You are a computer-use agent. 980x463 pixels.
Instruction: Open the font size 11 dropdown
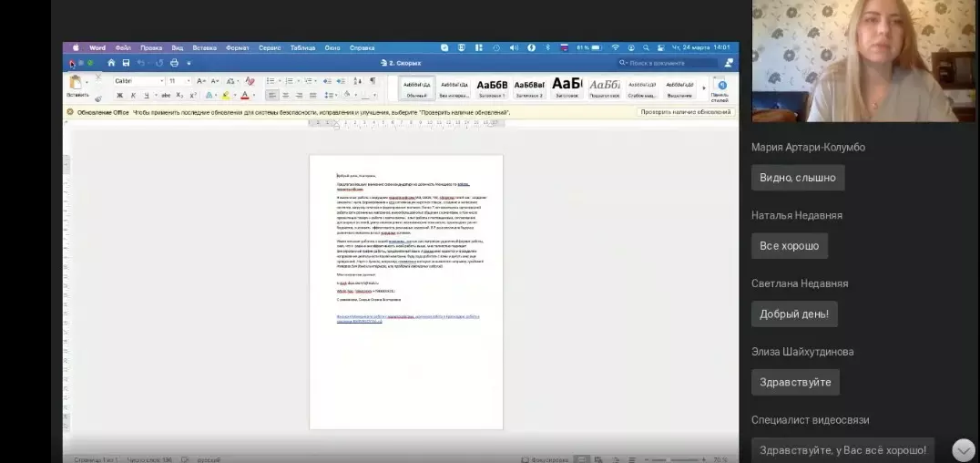(x=179, y=81)
